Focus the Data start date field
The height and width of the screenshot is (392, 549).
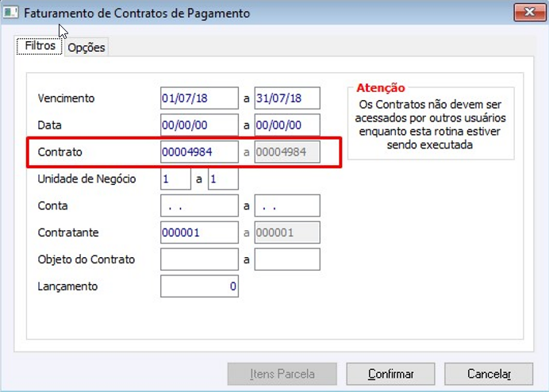200,125
